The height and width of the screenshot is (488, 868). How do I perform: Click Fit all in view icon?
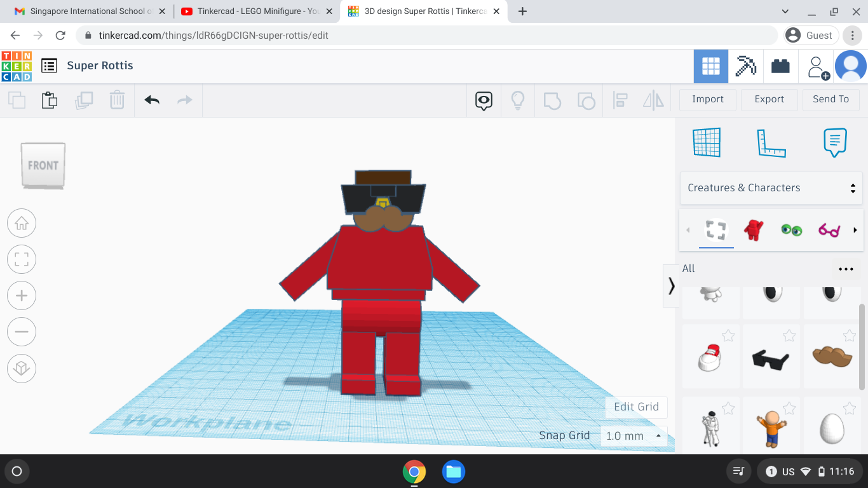(x=22, y=259)
